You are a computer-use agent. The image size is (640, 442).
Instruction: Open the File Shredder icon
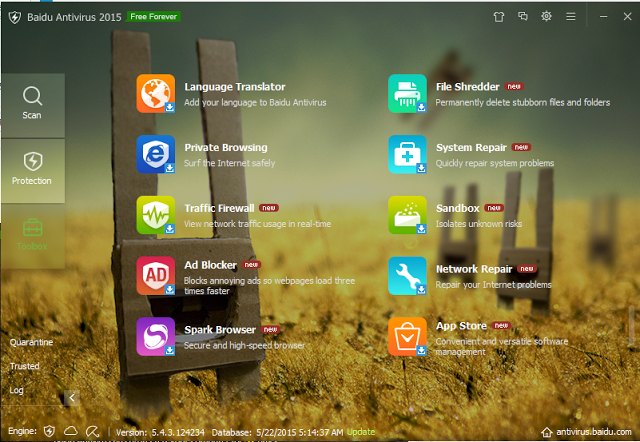(x=407, y=93)
